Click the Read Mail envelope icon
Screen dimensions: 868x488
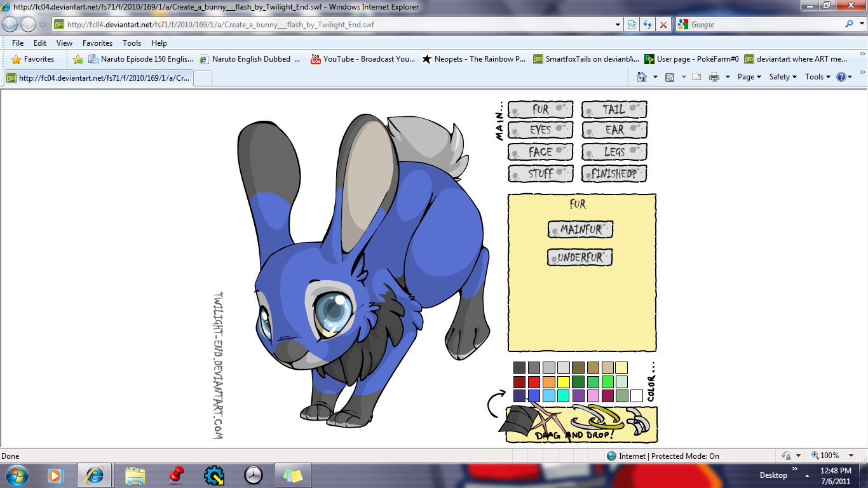(696, 77)
